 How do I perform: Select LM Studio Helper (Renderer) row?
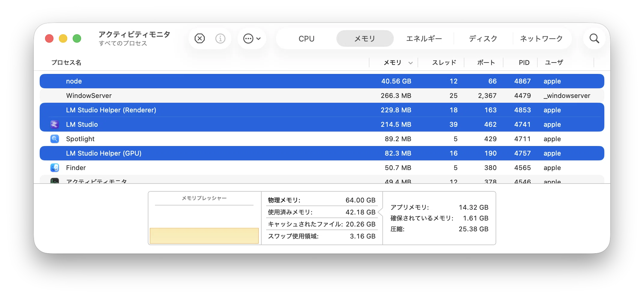(322, 110)
